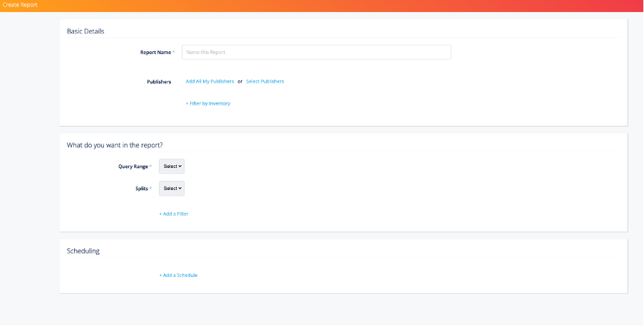The width and height of the screenshot is (644, 326).
Task: Click the Add All My Publishers link
Action: point(209,82)
